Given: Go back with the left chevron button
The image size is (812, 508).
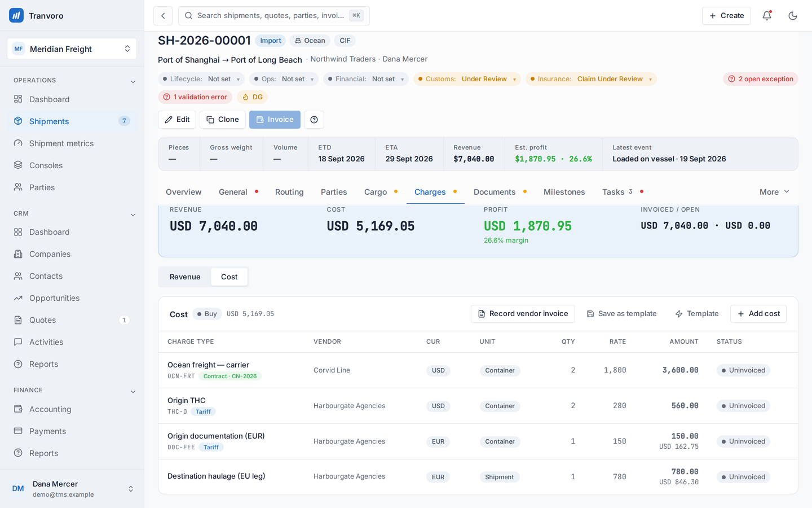Looking at the screenshot, I should pyautogui.click(x=163, y=16).
